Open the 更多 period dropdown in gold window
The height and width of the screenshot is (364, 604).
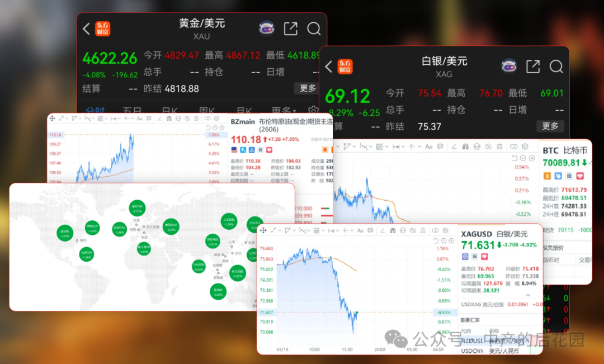point(284,110)
